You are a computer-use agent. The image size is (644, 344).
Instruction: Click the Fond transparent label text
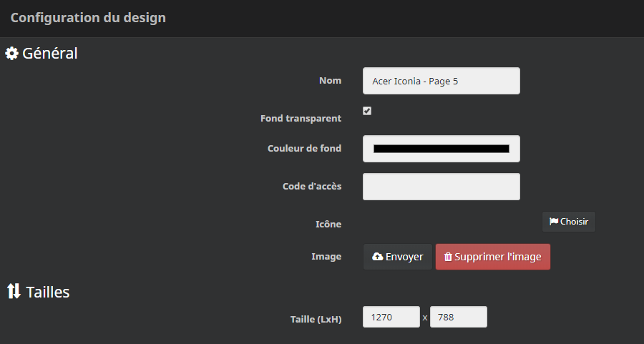[x=301, y=118]
